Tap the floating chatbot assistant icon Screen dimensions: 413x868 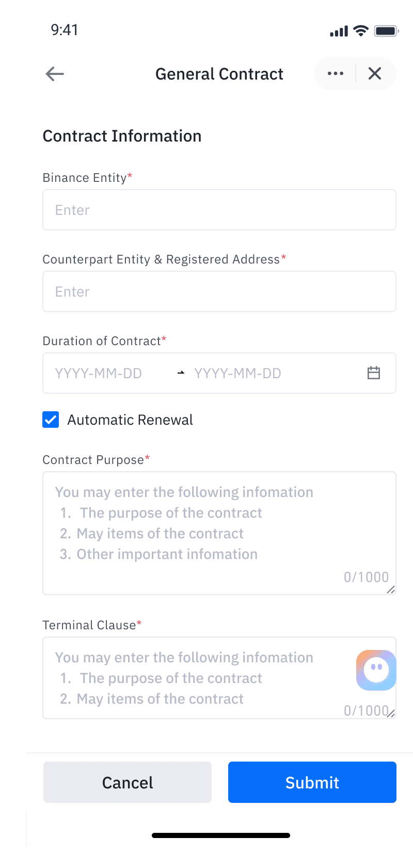coord(376,670)
